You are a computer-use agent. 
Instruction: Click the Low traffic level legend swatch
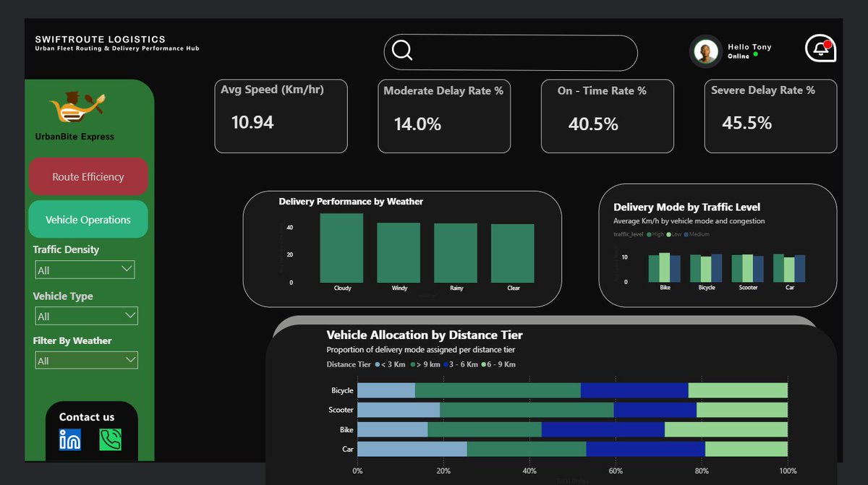coord(670,235)
